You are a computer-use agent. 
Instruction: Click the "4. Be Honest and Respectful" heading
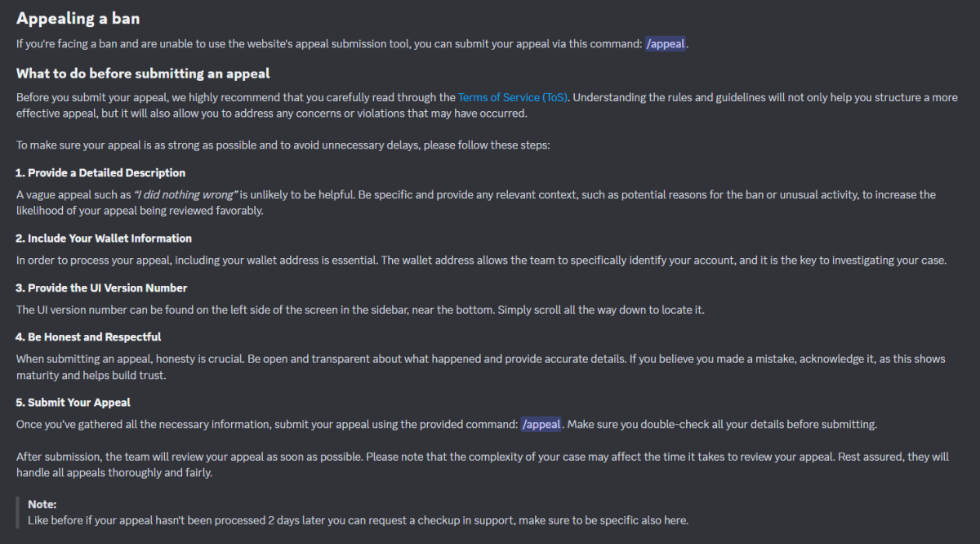88,337
